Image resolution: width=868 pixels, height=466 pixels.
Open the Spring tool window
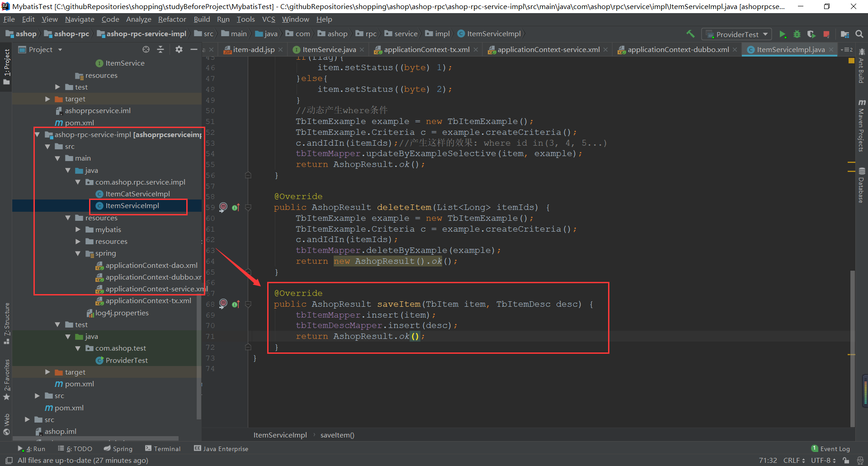click(118, 448)
